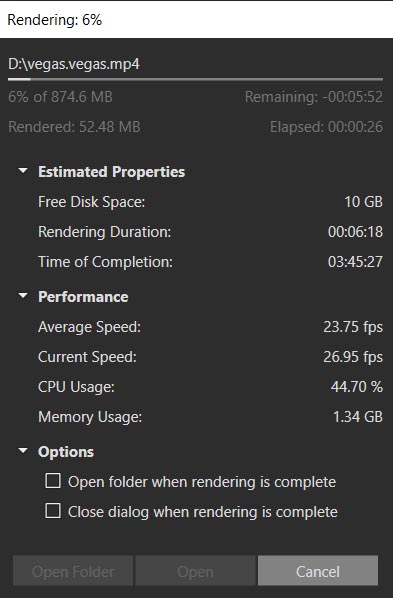Screen dimensions: 393x598
Task: Enable Open folder when rendering is complete
Action: pos(53,481)
